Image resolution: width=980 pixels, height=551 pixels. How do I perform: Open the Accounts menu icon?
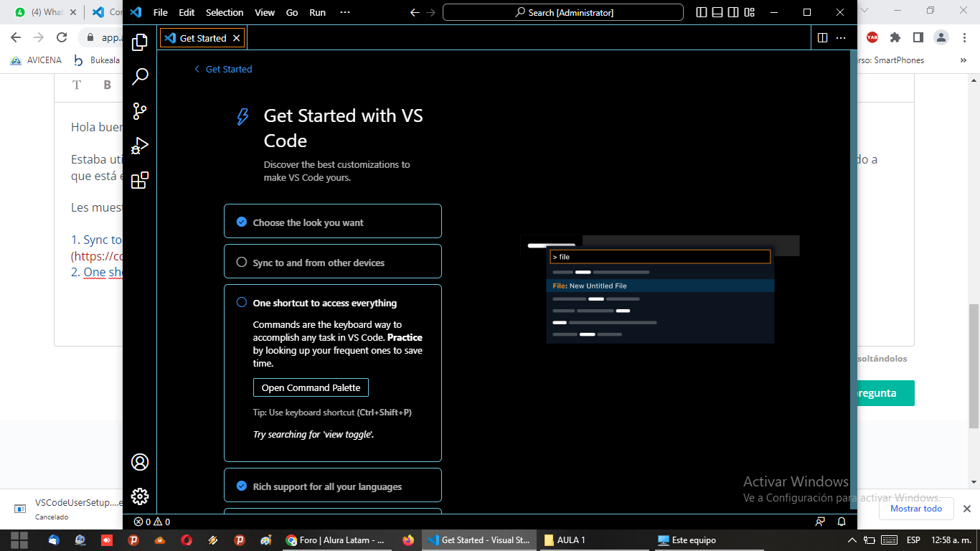[x=140, y=462]
